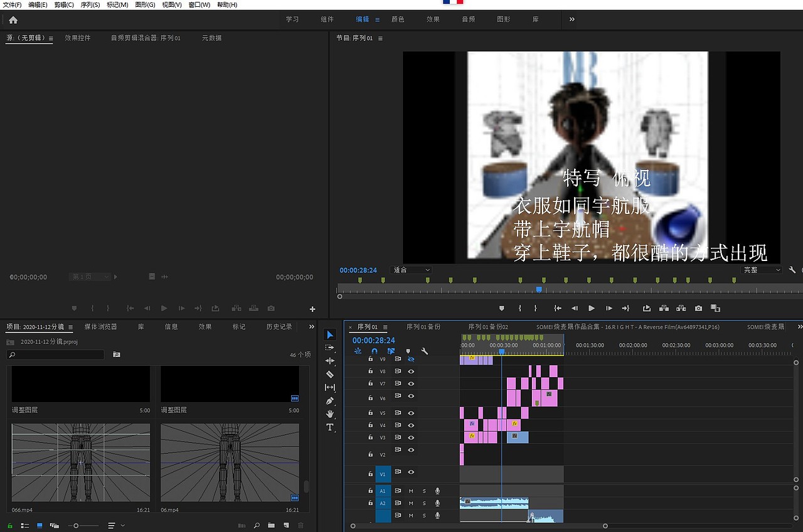Viewport: 803px width, 532px height.
Task: Click Mark Out in the Program Monitor
Action: click(x=535, y=308)
